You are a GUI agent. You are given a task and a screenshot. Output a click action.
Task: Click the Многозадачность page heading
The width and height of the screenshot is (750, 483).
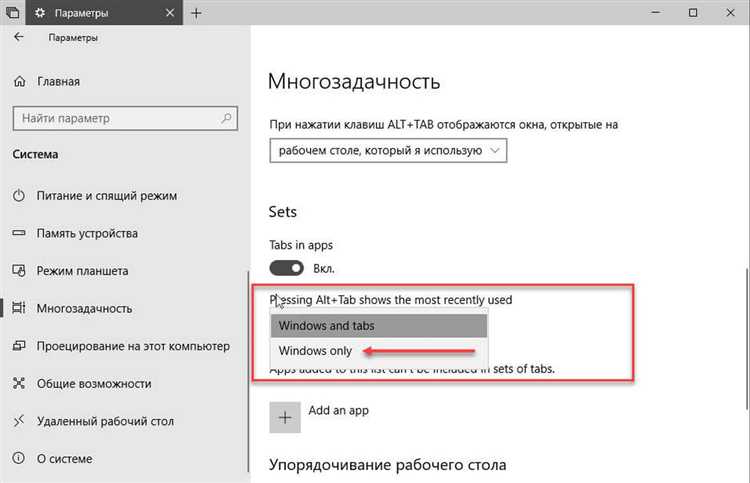coord(353,81)
